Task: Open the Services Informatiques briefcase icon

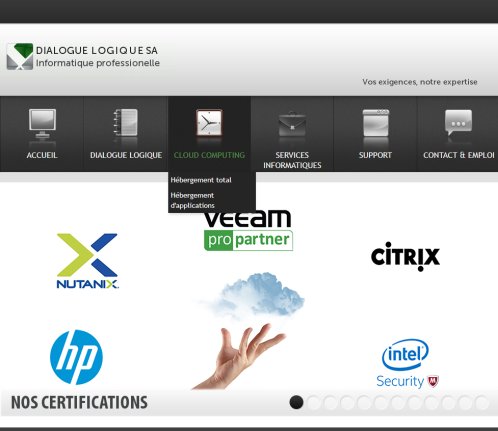Action: (x=292, y=123)
